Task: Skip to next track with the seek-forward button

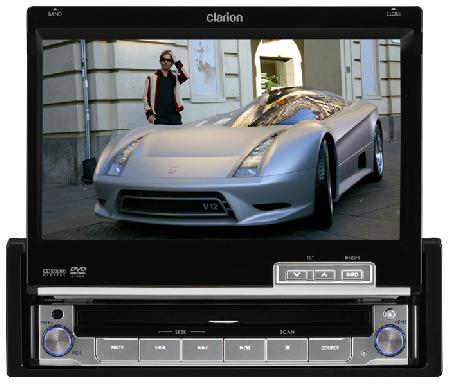Action: [x=202, y=349]
